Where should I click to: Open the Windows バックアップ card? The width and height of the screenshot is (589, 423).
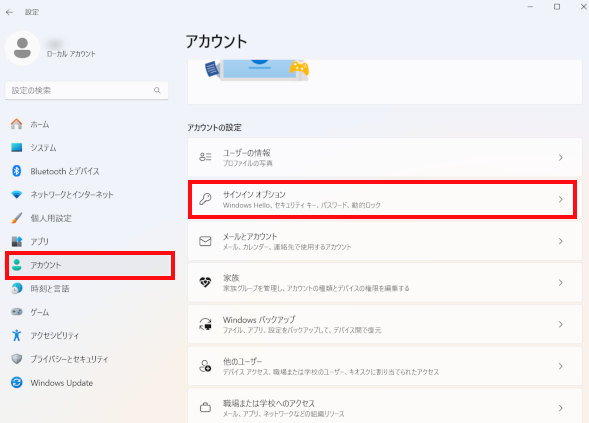(385, 324)
